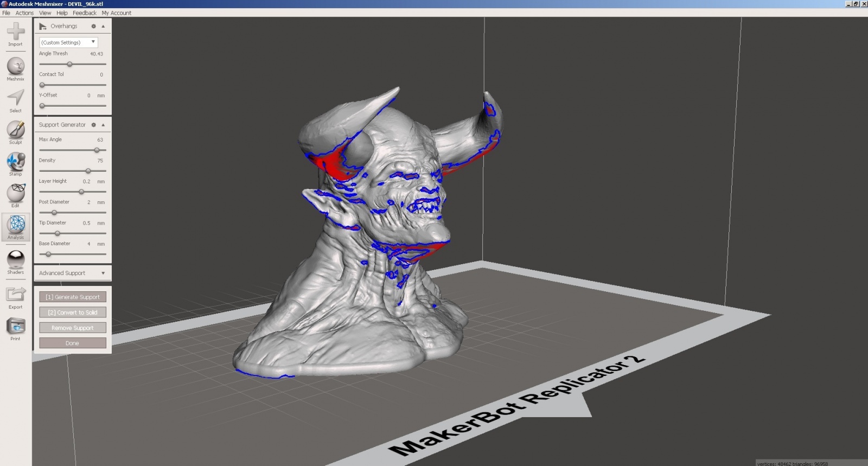Click the Convert to Solid button
The image size is (868, 466).
[73, 312]
